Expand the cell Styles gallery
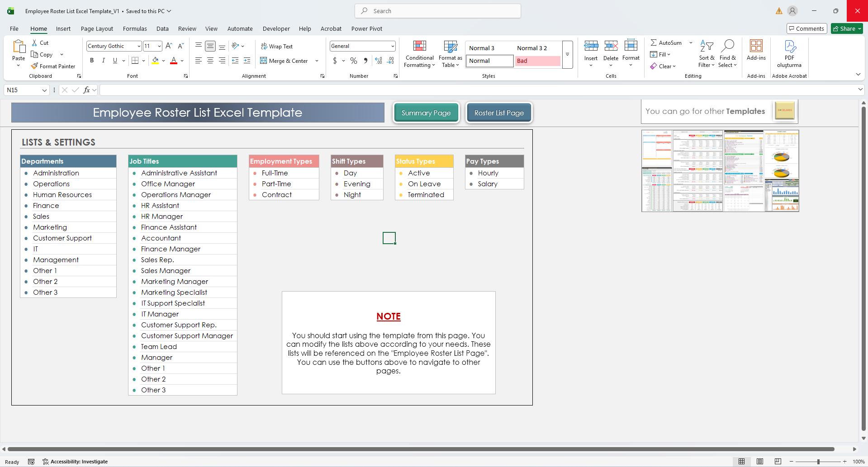Image resolution: width=868 pixels, height=467 pixels. coord(567,55)
